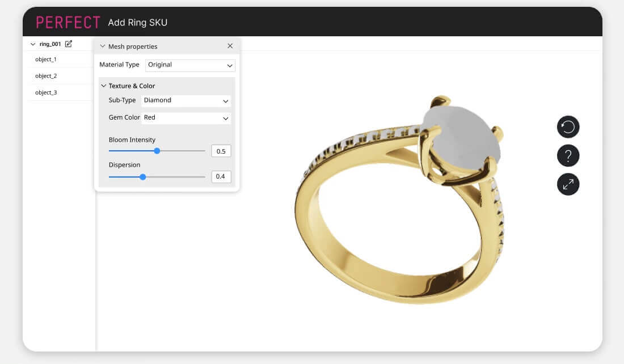
Task: Open the Sub-Type Diamond dropdown
Action: (186, 101)
